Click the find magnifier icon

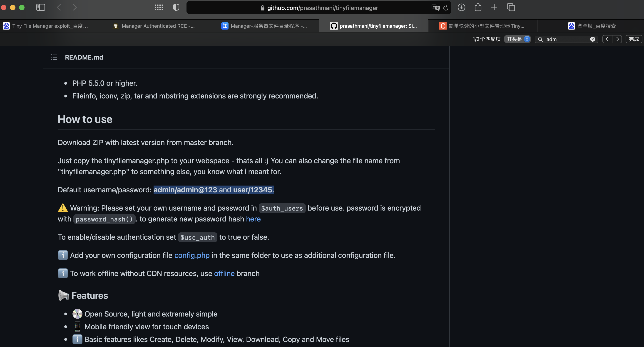click(540, 39)
